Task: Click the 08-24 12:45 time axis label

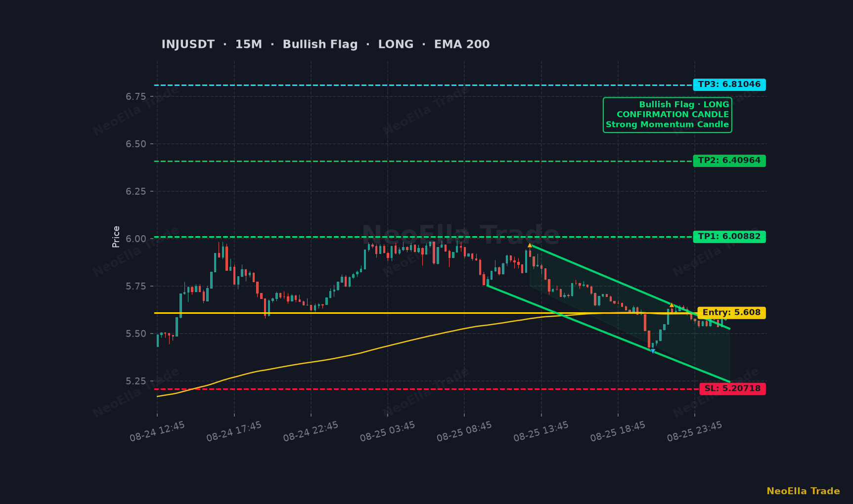Action: (x=157, y=431)
